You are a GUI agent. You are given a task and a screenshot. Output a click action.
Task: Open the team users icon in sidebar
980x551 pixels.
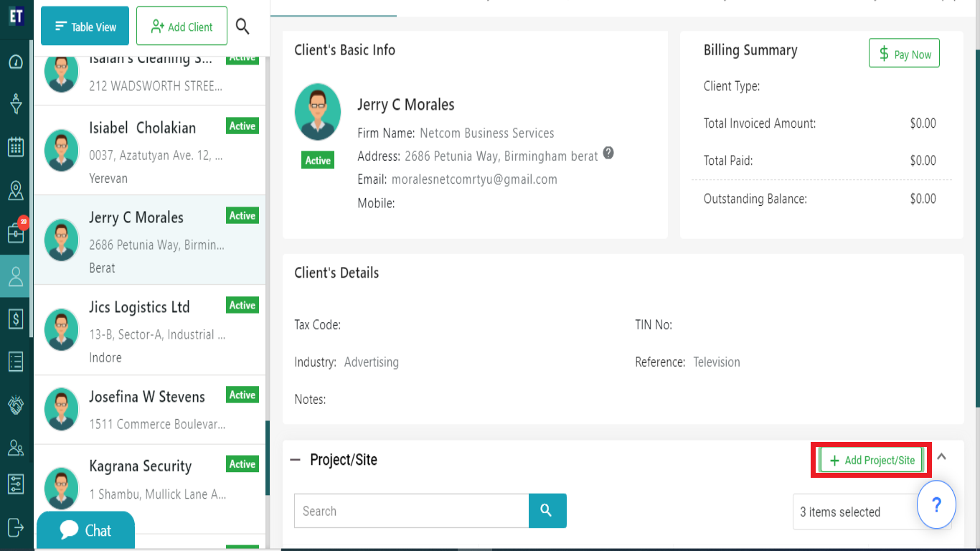[x=16, y=448]
